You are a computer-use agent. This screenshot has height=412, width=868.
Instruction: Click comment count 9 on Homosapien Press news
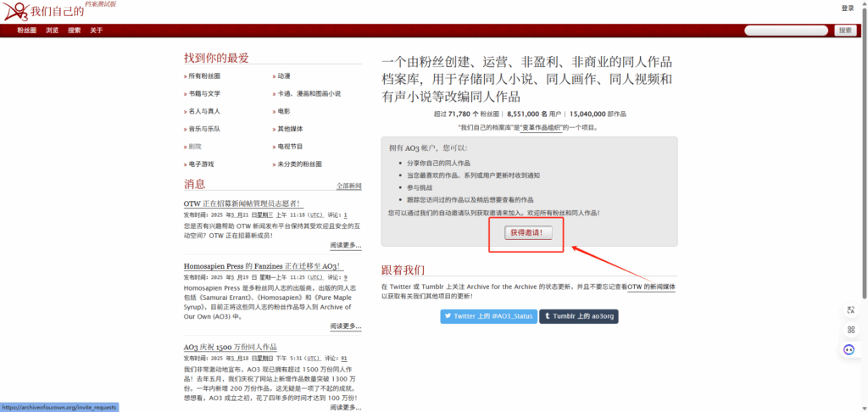346,277
